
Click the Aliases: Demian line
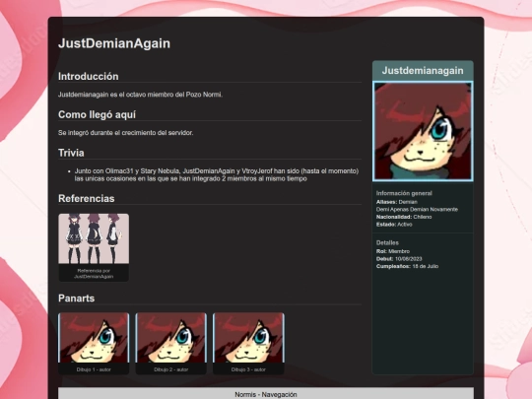click(x=397, y=202)
